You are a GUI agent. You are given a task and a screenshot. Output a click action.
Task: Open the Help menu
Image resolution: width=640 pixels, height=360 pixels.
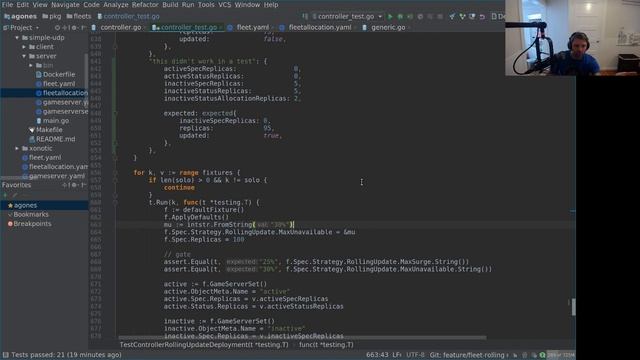(271, 5)
